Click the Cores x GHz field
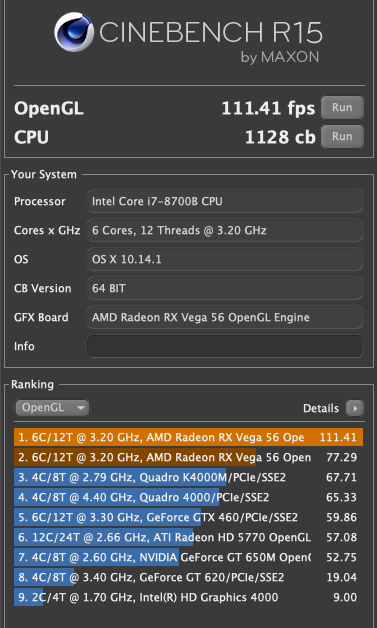The height and width of the screenshot is (628, 377). coord(225,230)
